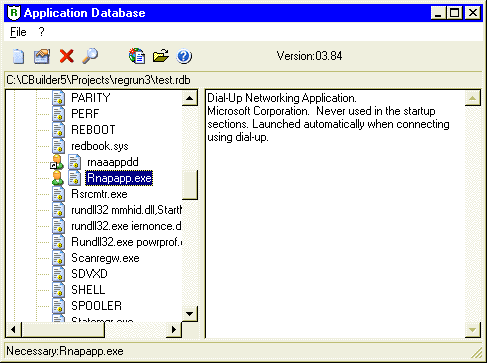Select the SPOOLER tree entry
Image resolution: width=487 pixels, height=363 pixels.
pyautogui.click(x=97, y=306)
